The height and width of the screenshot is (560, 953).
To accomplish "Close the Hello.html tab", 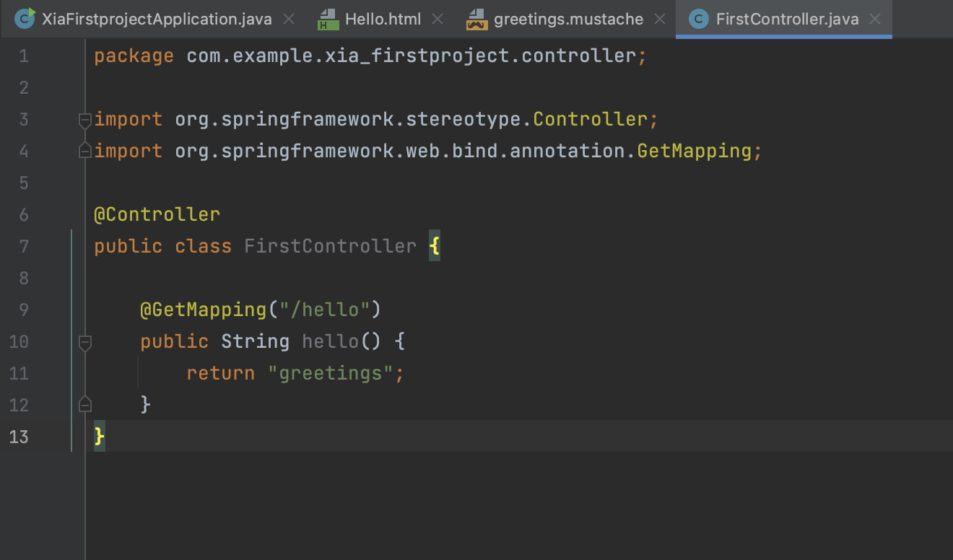I will pos(438,19).
